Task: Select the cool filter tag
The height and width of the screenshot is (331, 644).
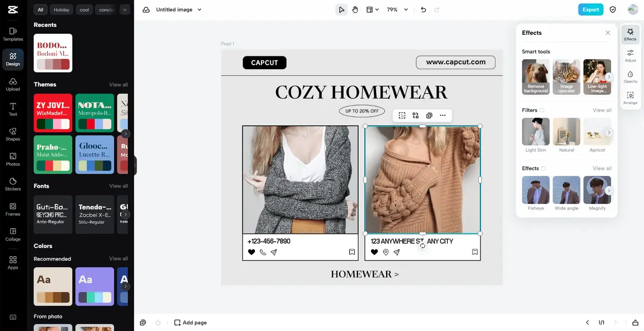Action: [x=84, y=10]
